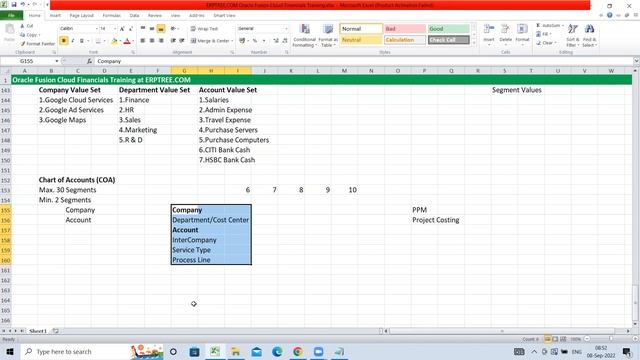Apply the Calculation cell style

[404, 40]
